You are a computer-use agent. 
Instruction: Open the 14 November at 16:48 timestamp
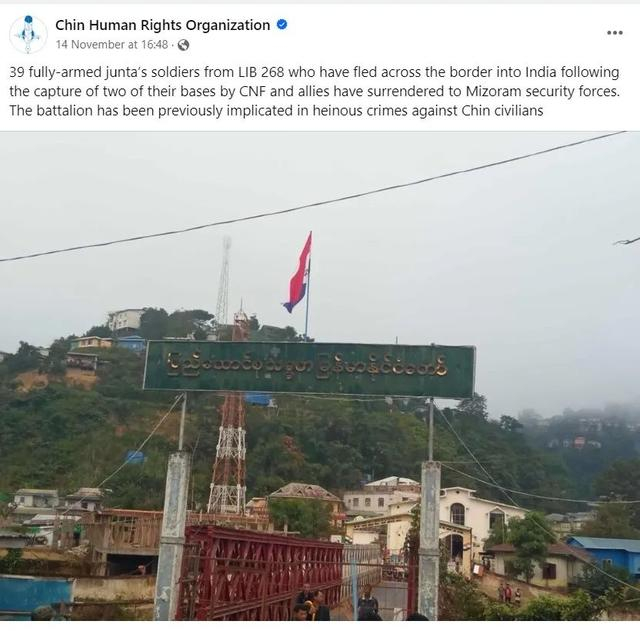coord(112,44)
